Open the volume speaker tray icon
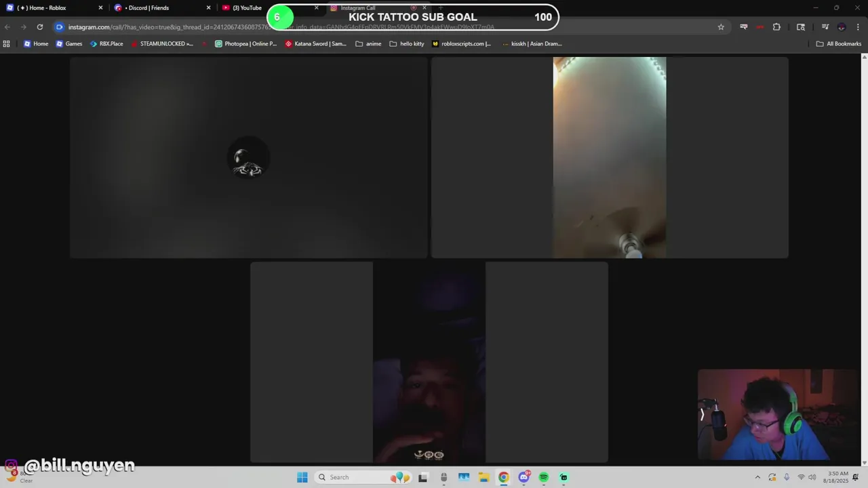The width and height of the screenshot is (868, 488). [x=812, y=477]
